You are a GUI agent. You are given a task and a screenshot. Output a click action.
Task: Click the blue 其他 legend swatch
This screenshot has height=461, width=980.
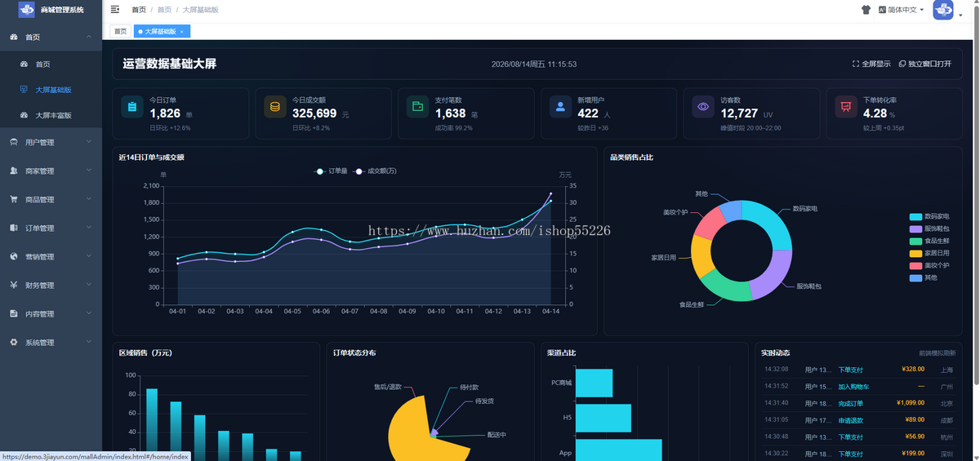click(915, 277)
